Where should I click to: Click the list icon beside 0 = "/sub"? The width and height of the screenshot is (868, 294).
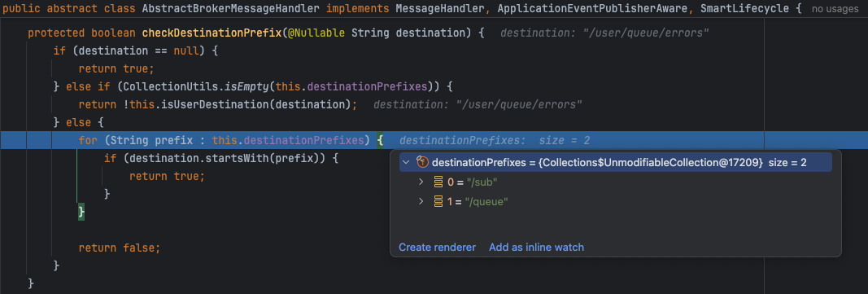coord(438,182)
